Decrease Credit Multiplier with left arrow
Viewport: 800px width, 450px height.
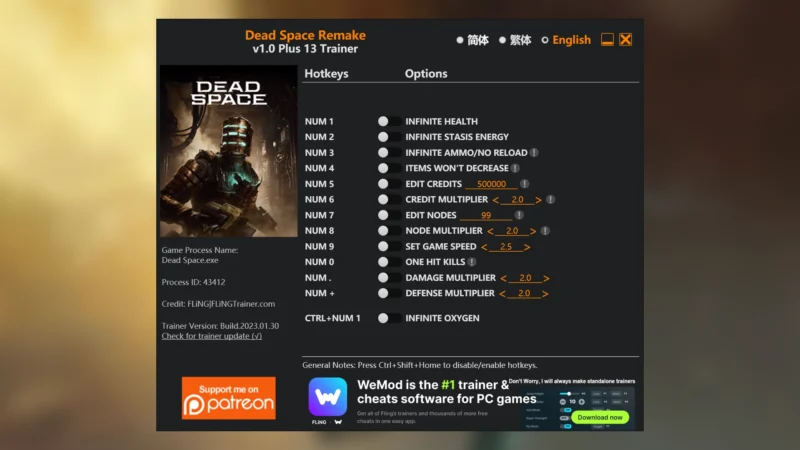pos(495,200)
